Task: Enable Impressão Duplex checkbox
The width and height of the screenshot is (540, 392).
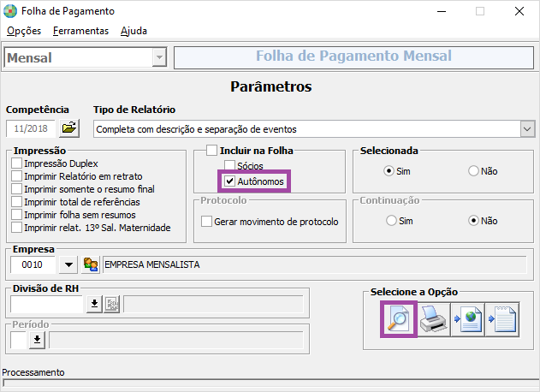Action: [x=16, y=163]
